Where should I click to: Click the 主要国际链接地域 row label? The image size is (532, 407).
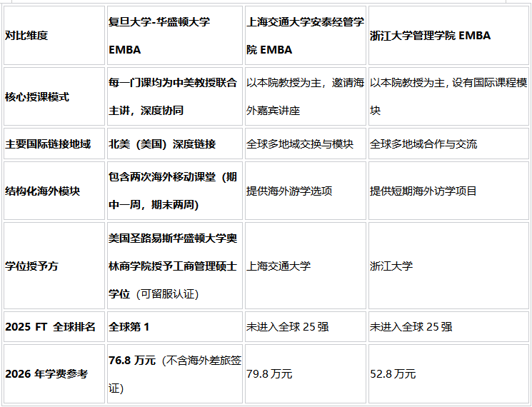48,144
